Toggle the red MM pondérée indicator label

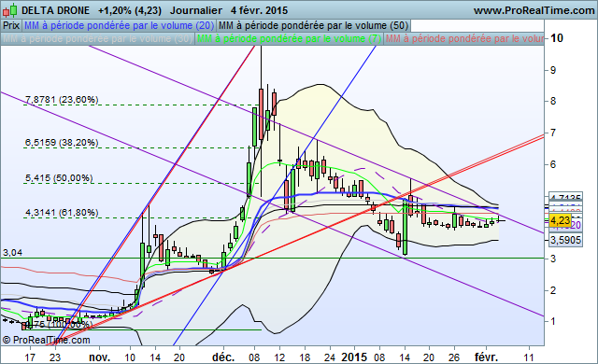[463, 39]
